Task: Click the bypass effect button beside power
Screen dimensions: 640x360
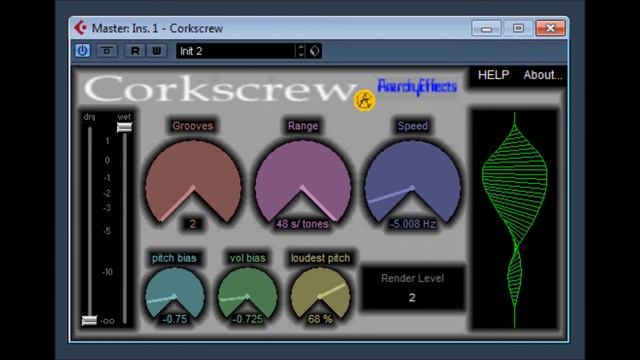Action: (107, 51)
